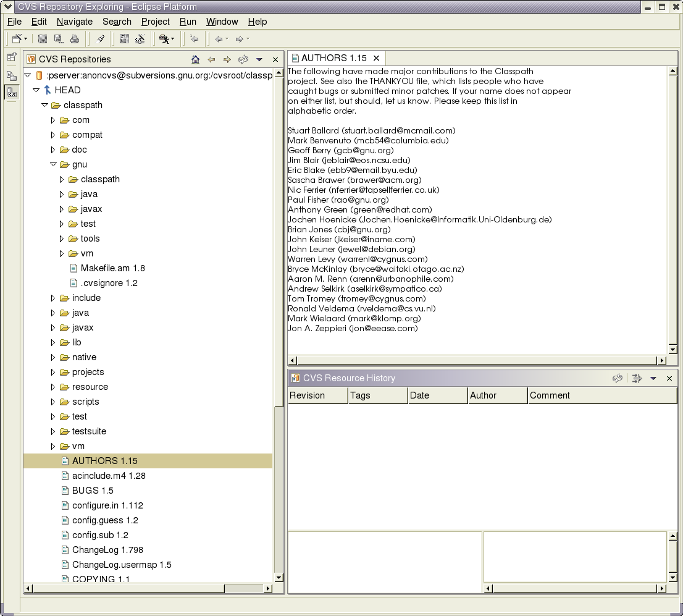Select the ChangeLog 1.798 file
This screenshot has width=683, height=616.
pos(107,550)
